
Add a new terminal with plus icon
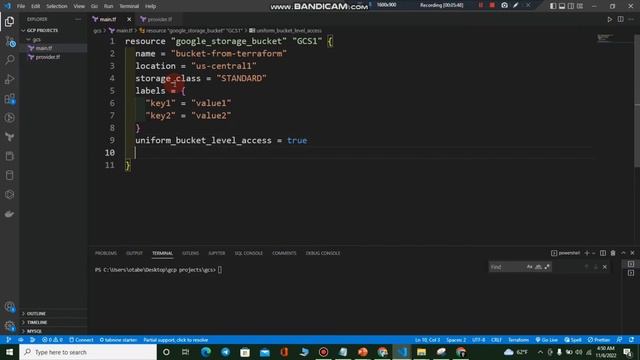[587, 253]
